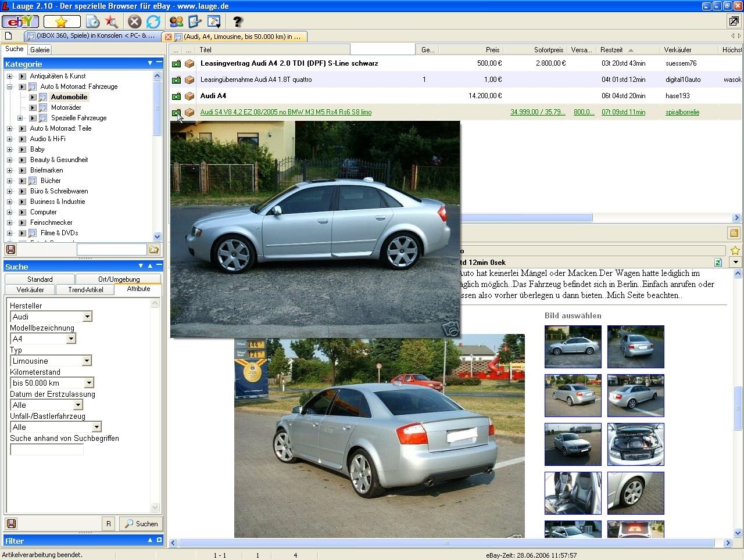
Task: Click the R reset button
Action: [108, 523]
